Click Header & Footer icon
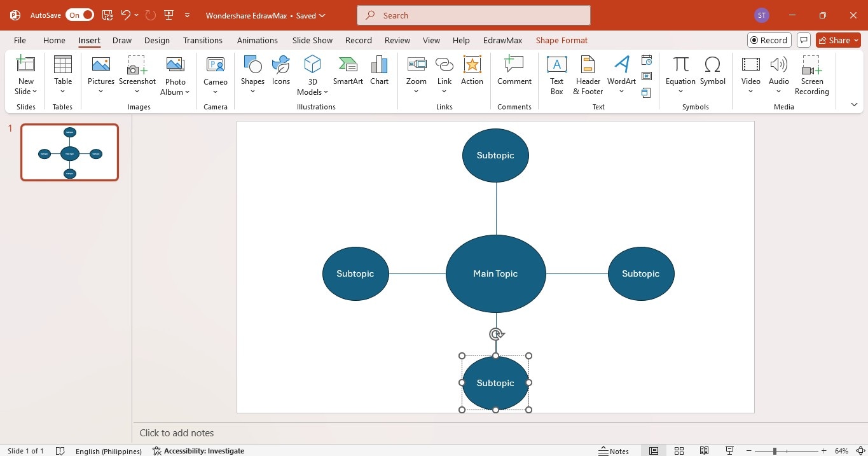Screen dimensions: 868x456 click(588, 64)
